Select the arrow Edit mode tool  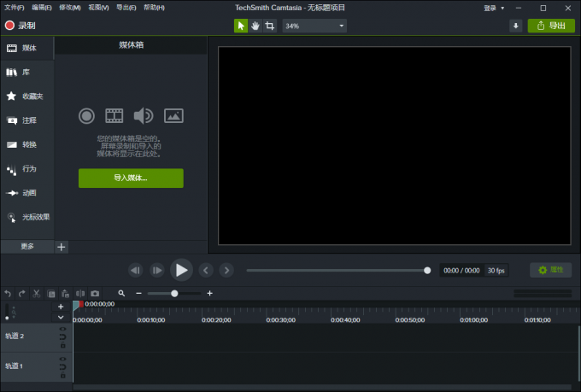tap(241, 26)
